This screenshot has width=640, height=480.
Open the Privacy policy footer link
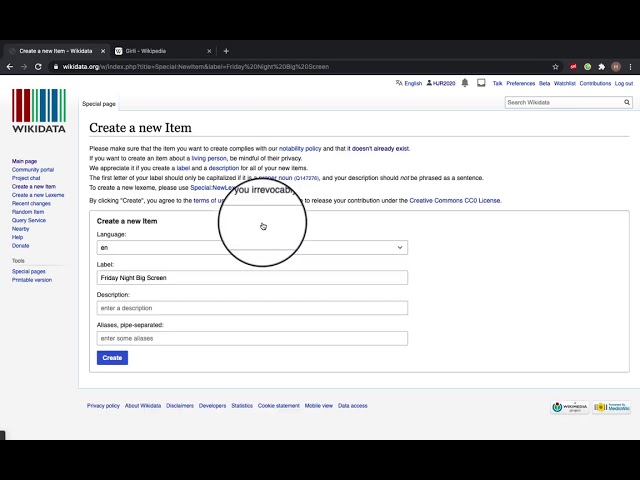click(x=103, y=406)
